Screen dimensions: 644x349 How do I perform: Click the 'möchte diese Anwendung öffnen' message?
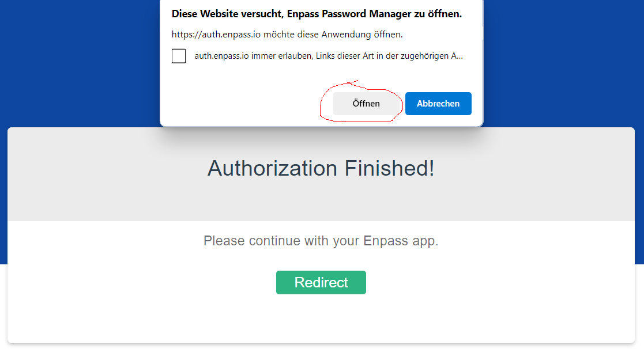pos(333,35)
